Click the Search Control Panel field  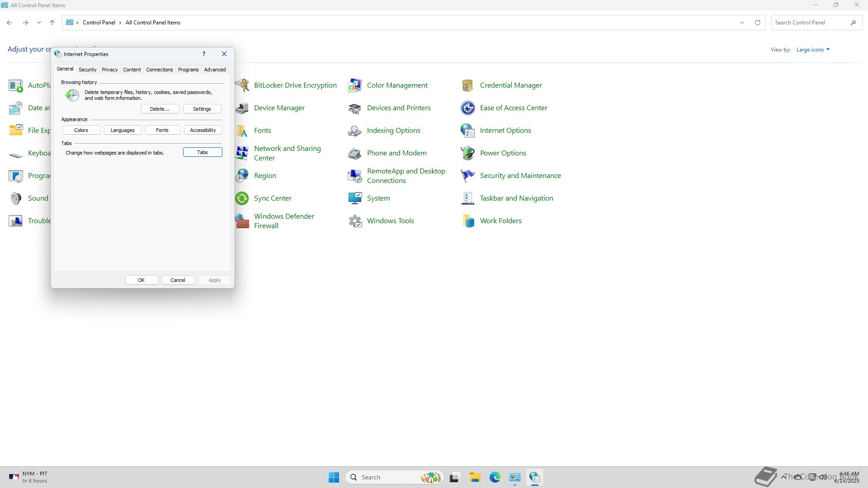[x=809, y=23]
